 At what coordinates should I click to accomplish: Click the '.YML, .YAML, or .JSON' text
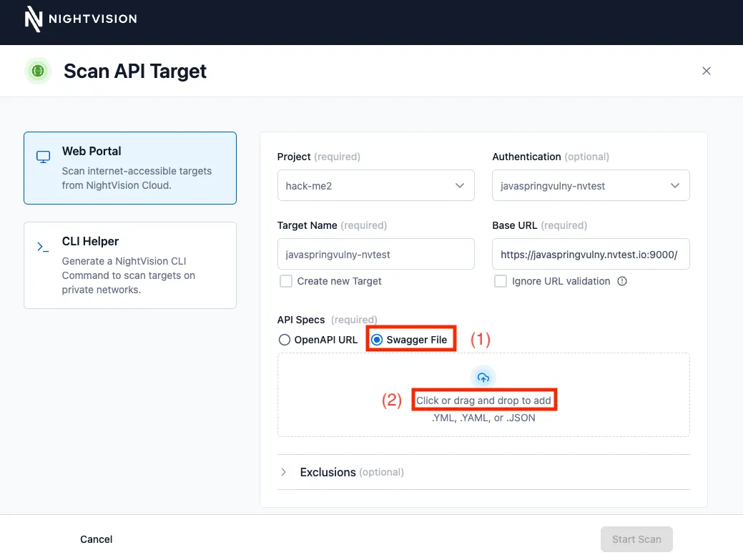click(x=484, y=418)
